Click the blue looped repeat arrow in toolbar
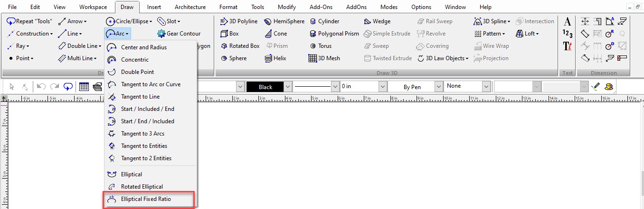 [68, 87]
